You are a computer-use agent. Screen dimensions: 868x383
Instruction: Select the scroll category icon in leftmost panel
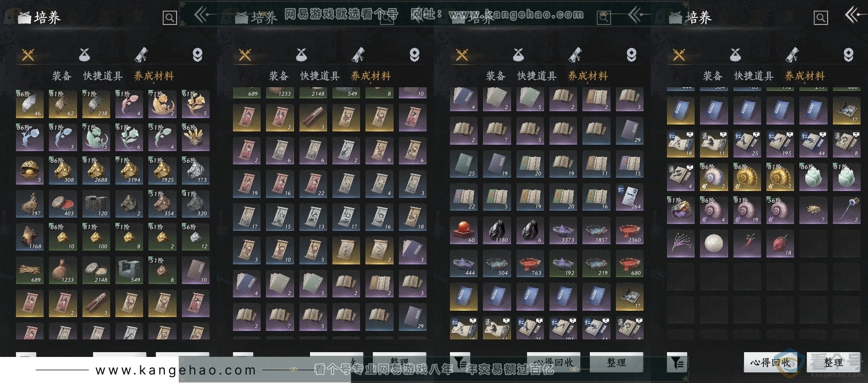click(141, 54)
